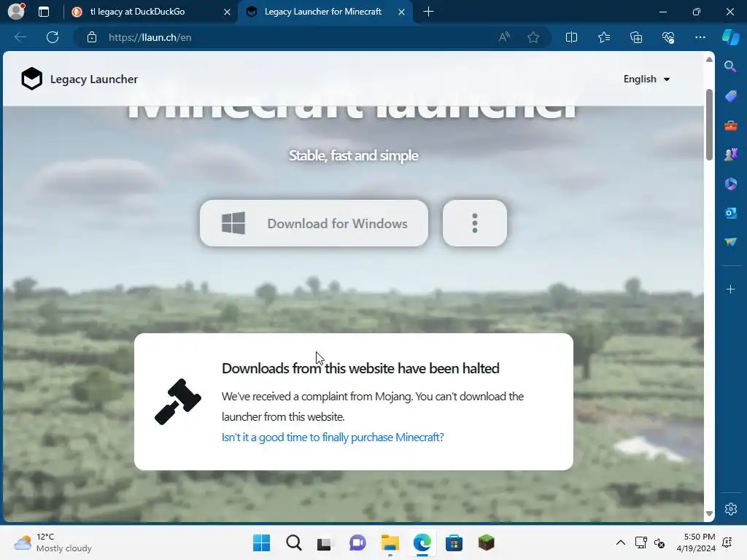Image resolution: width=747 pixels, height=560 pixels.
Task: Open sidebar Microsoft 365 icon
Action: pos(730,184)
